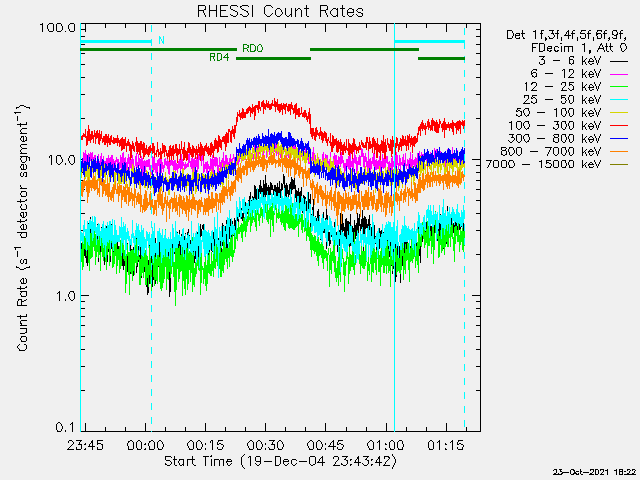This screenshot has width=640, height=480.
Task: Click the FDecim 1, Att 0 label
Action: click(579, 48)
